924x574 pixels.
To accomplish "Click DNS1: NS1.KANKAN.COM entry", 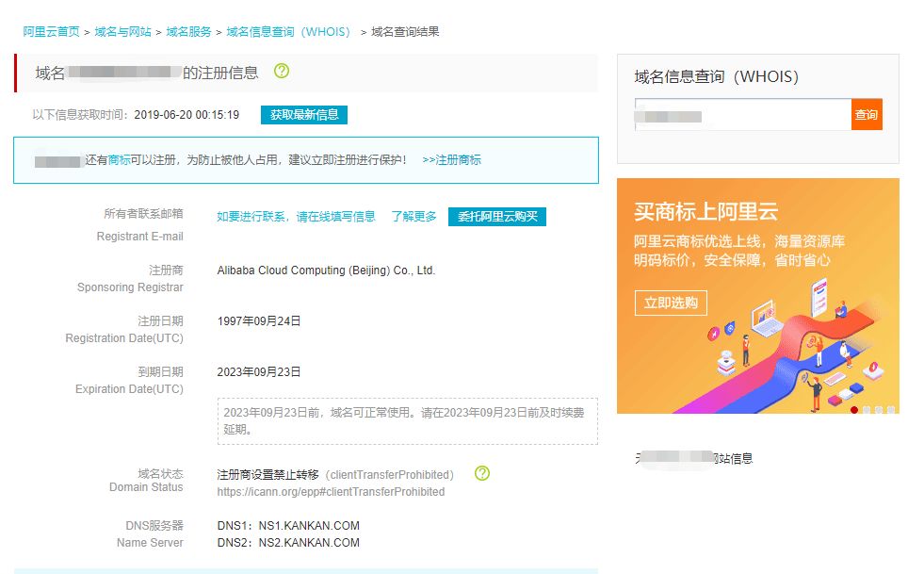I will coord(288,526).
